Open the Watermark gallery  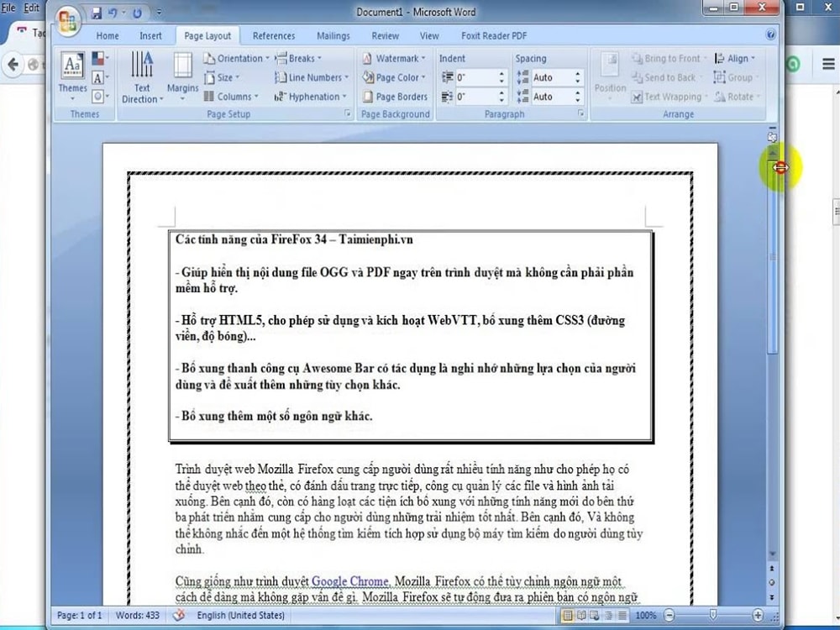coord(394,59)
